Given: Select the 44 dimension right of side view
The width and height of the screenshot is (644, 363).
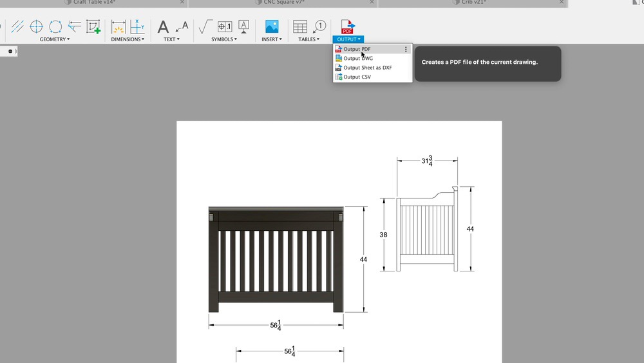Looking at the screenshot, I should tap(470, 229).
